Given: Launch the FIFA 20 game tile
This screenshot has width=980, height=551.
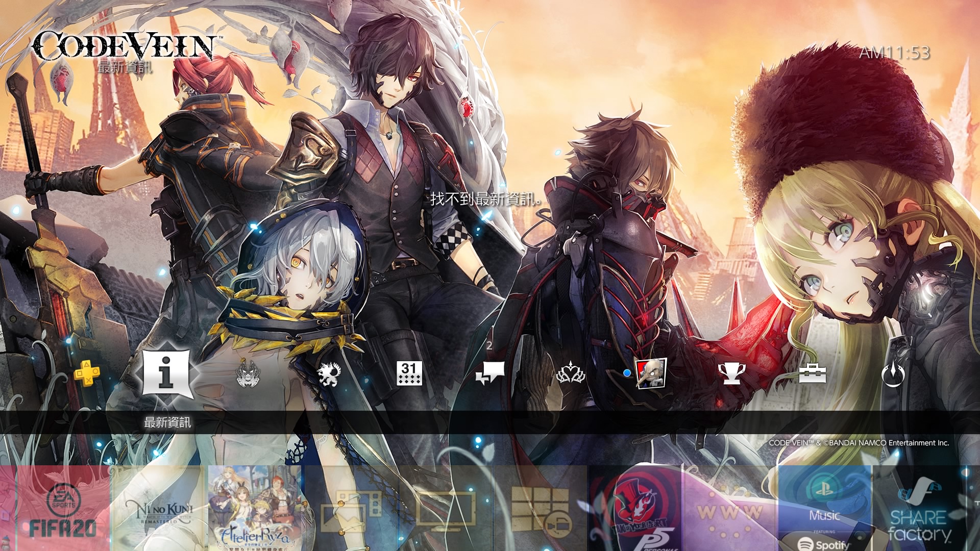Looking at the screenshot, I should click(x=63, y=508).
